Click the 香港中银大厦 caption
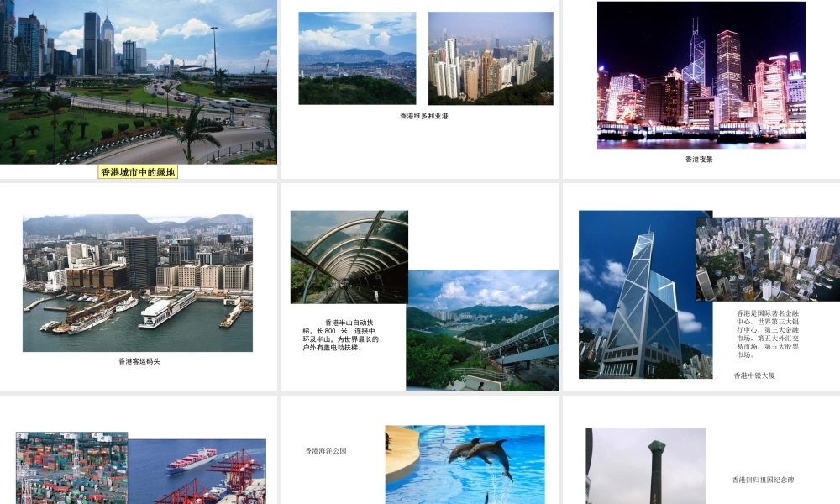The width and height of the screenshot is (840, 504). [x=754, y=375]
